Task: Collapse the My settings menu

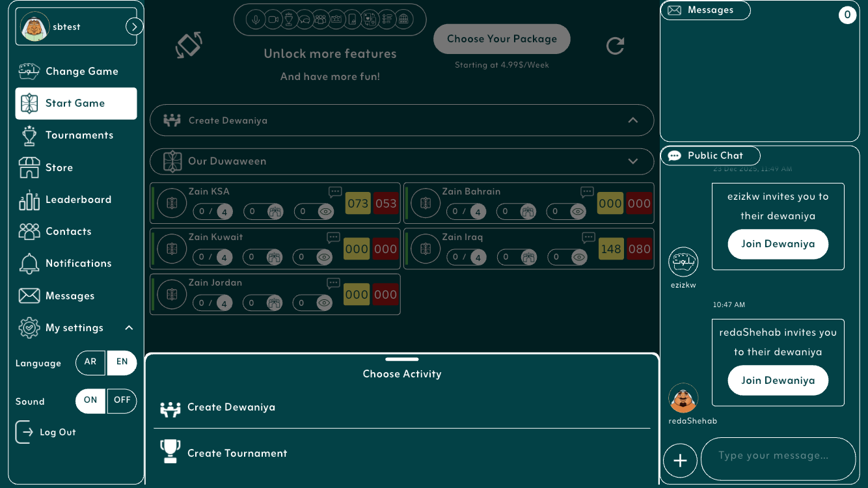Action: pyautogui.click(x=129, y=328)
